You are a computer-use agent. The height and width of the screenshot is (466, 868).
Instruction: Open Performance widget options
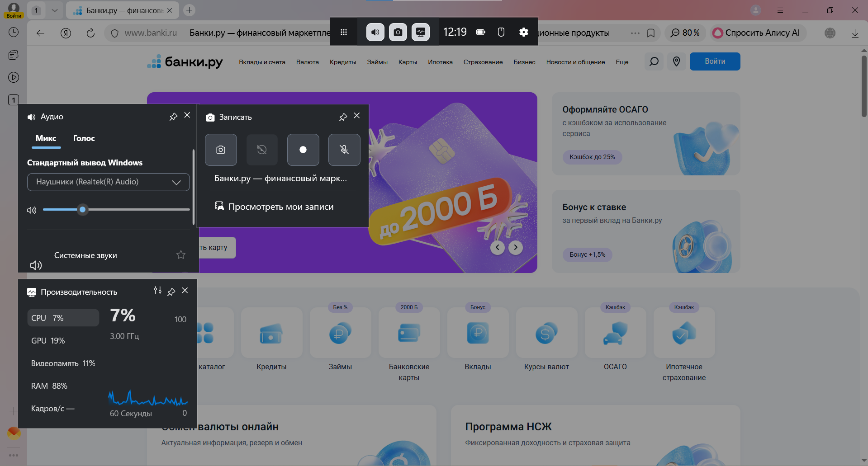157,291
